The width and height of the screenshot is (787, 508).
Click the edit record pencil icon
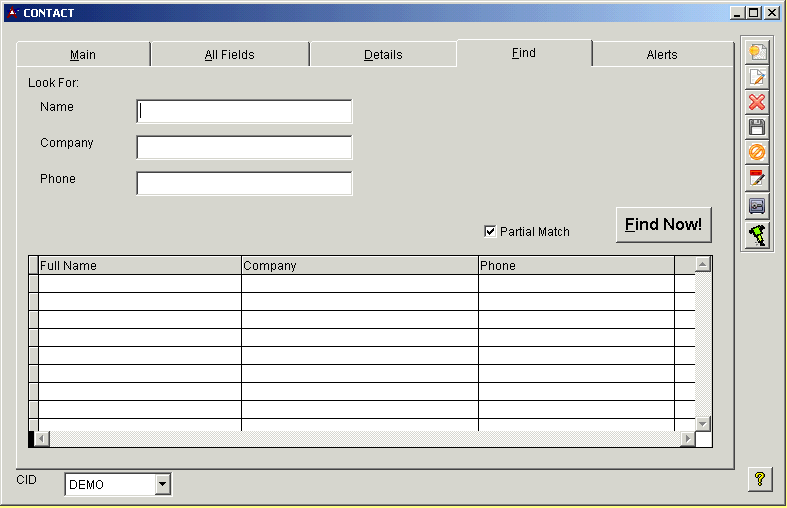coord(757,77)
